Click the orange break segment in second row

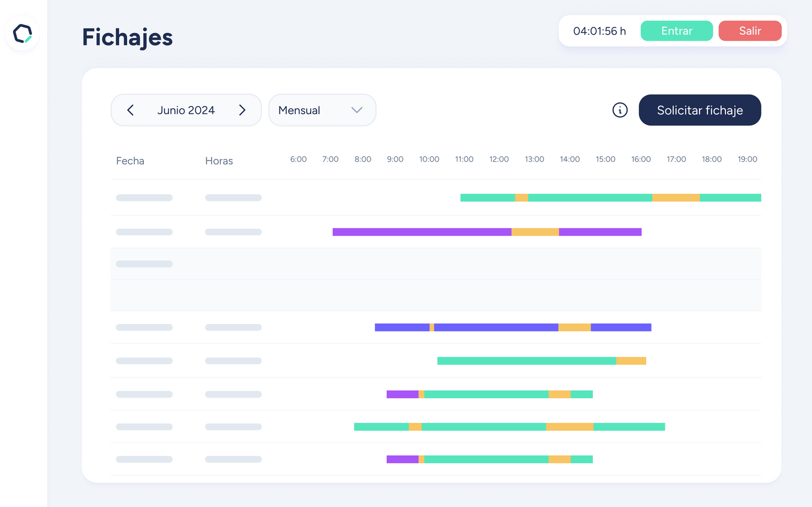tap(535, 232)
